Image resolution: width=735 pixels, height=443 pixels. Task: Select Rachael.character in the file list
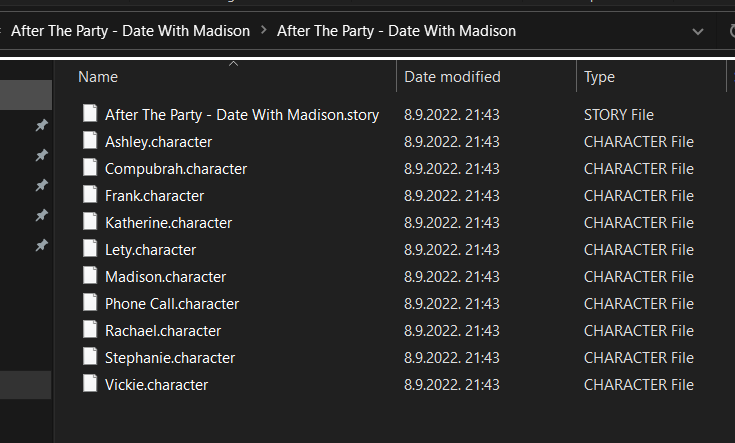(x=163, y=330)
